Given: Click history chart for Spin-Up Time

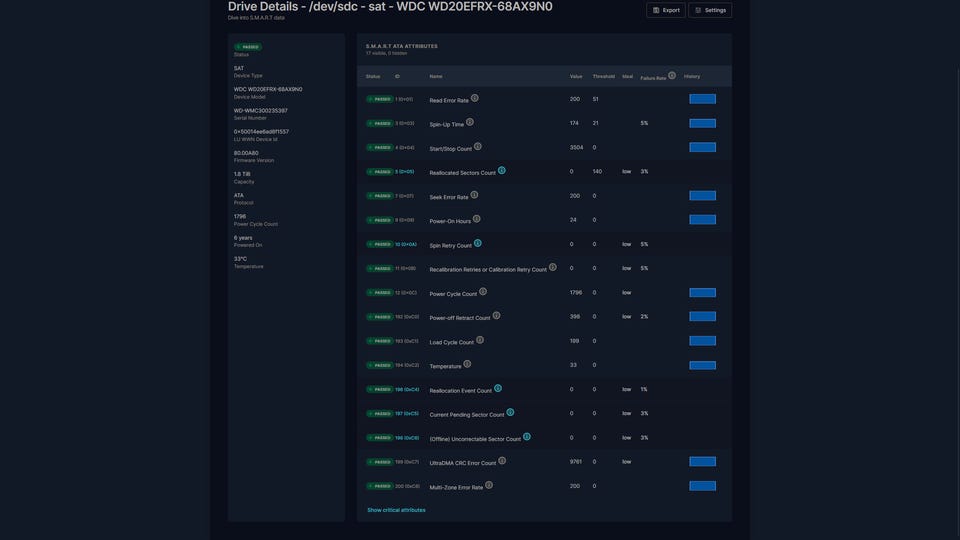Looking at the screenshot, I should [x=702, y=123].
